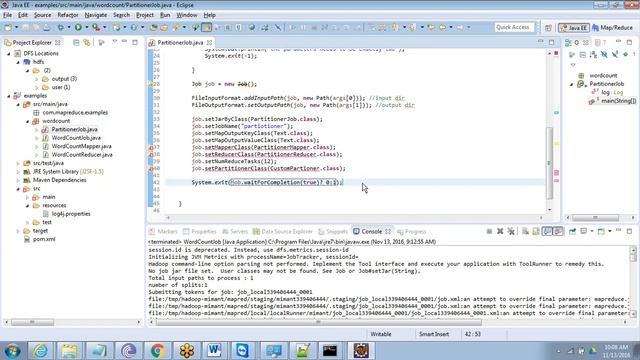This screenshot has height=360, width=640.
Task: Click the Console horizontal scrollbar
Action: click(x=318, y=322)
